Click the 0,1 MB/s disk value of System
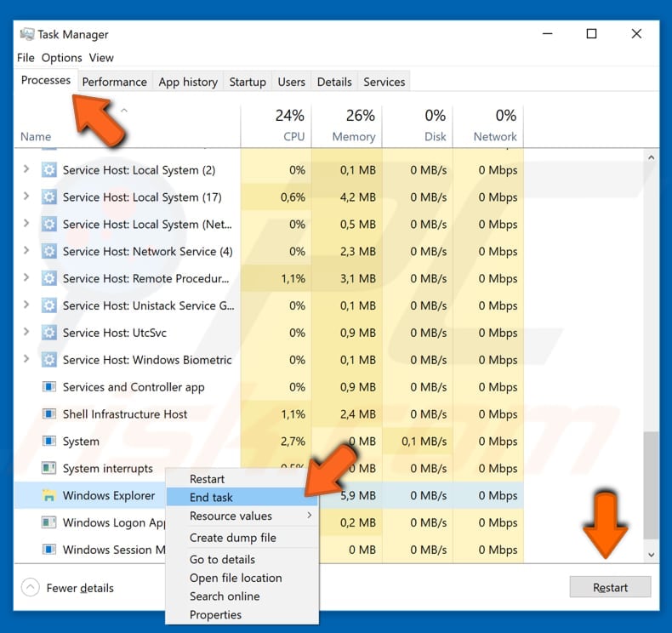 pos(424,441)
